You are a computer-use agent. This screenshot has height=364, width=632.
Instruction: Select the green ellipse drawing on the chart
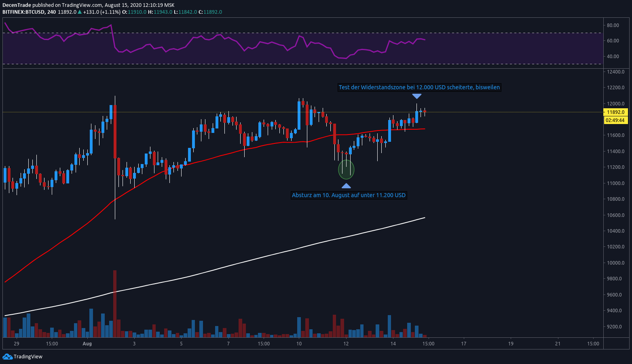pos(346,170)
